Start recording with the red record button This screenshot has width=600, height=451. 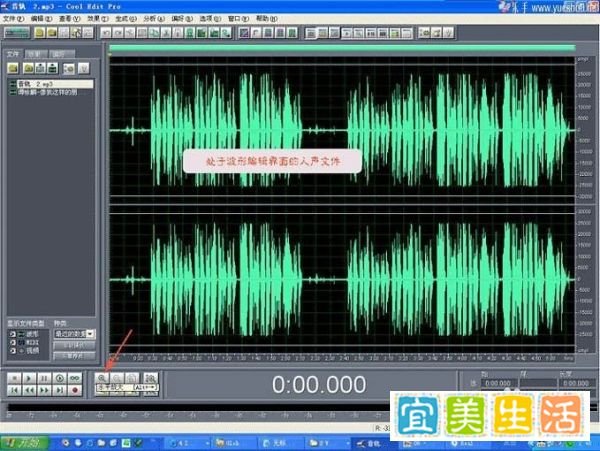tap(75, 390)
